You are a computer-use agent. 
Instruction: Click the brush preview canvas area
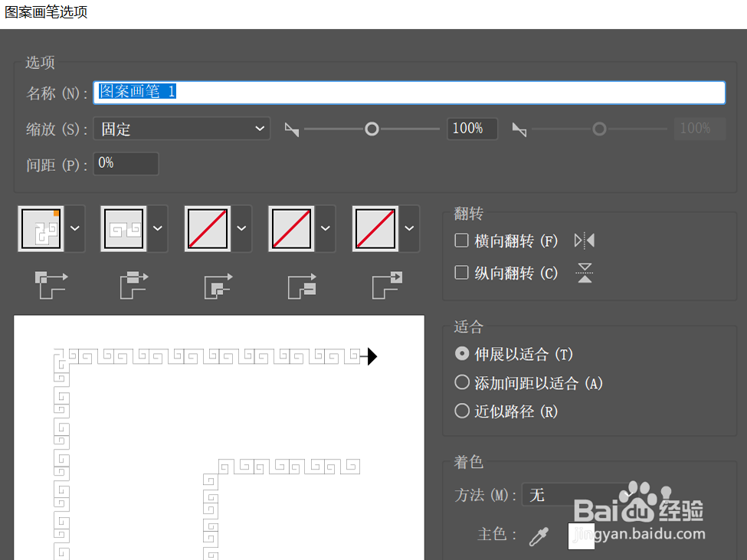[x=219, y=437]
